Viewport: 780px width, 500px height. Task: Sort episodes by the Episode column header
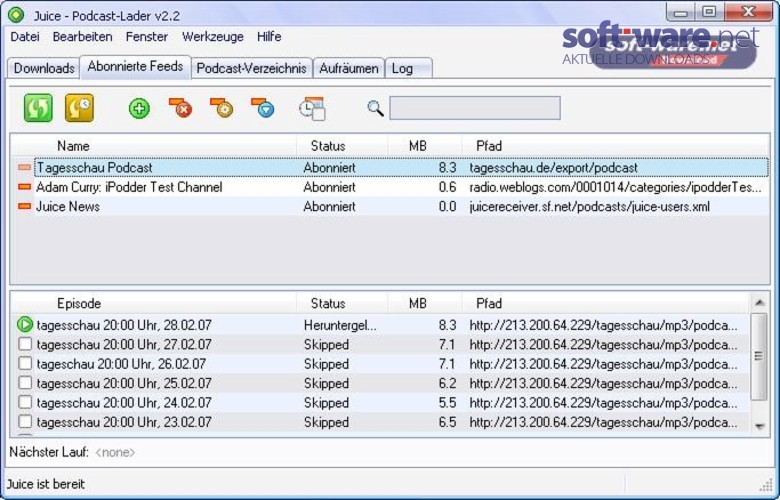click(153, 303)
